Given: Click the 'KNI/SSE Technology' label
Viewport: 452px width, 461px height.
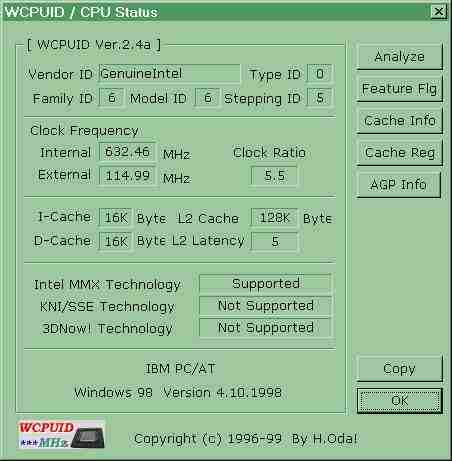Looking at the screenshot, I should [107, 307].
